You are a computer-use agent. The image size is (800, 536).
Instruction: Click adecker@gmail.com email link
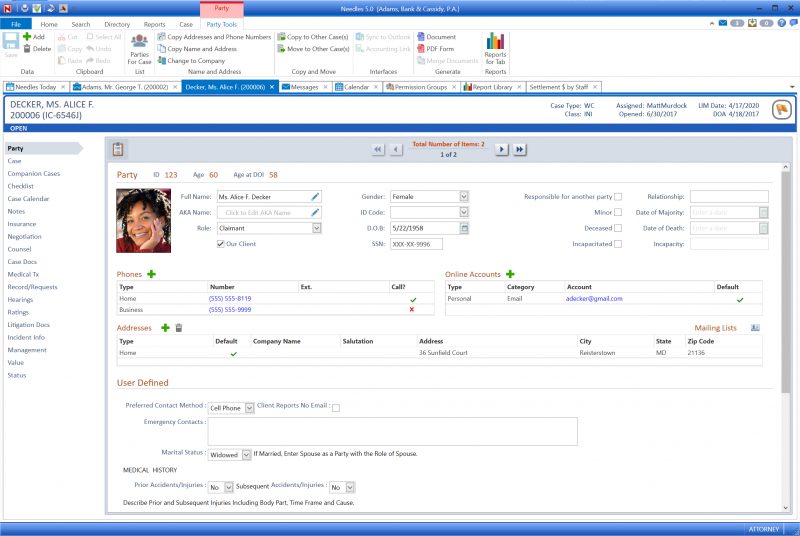[x=594, y=299]
